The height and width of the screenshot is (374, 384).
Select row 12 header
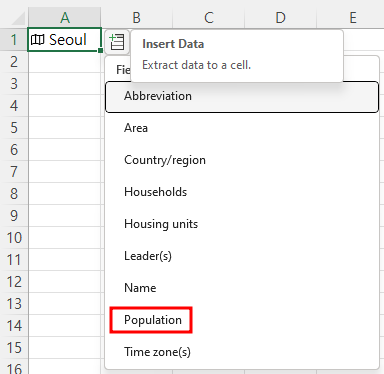pos(14,282)
